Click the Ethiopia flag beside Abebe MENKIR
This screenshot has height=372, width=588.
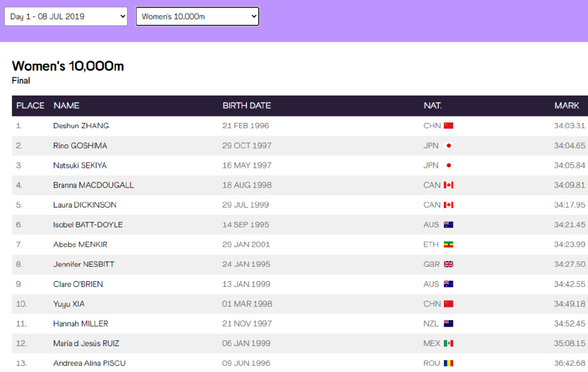[x=448, y=244]
